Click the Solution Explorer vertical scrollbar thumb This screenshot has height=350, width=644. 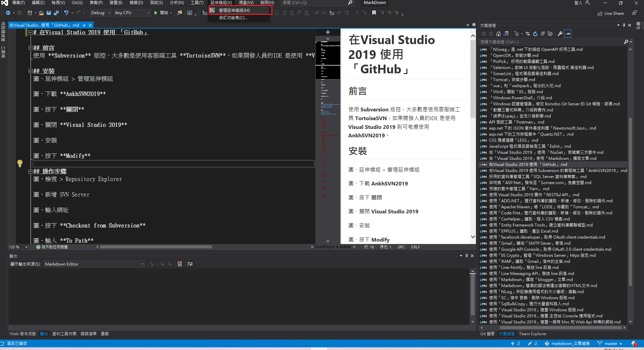630,203
